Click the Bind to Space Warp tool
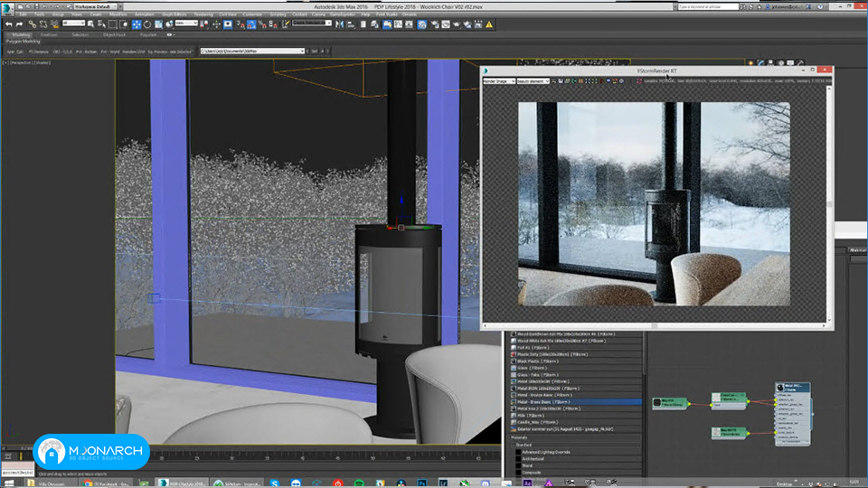The image size is (868, 488). 55,24
